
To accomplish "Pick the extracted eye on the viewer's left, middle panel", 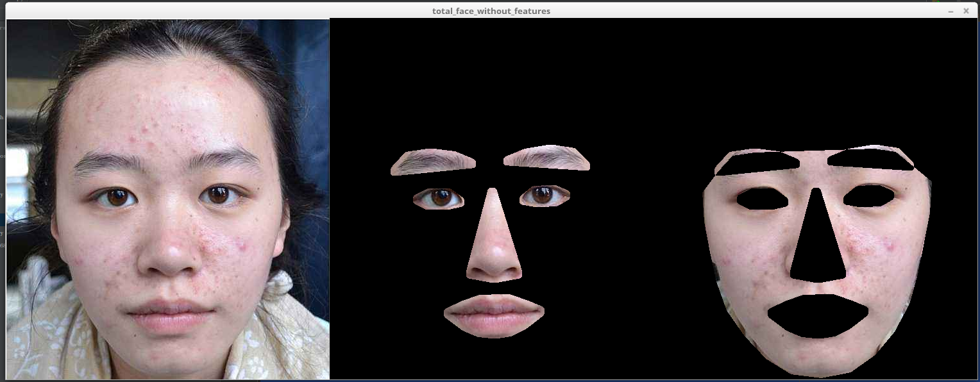I will tap(439, 198).
